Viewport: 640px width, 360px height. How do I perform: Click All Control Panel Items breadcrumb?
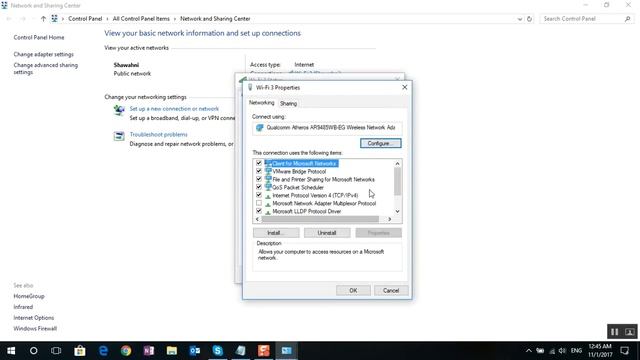point(141,19)
